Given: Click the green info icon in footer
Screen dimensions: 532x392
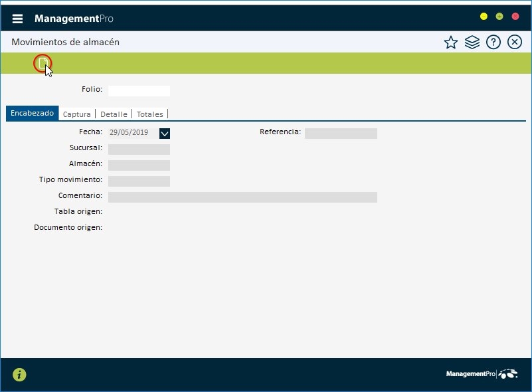Looking at the screenshot, I should click(x=19, y=375).
